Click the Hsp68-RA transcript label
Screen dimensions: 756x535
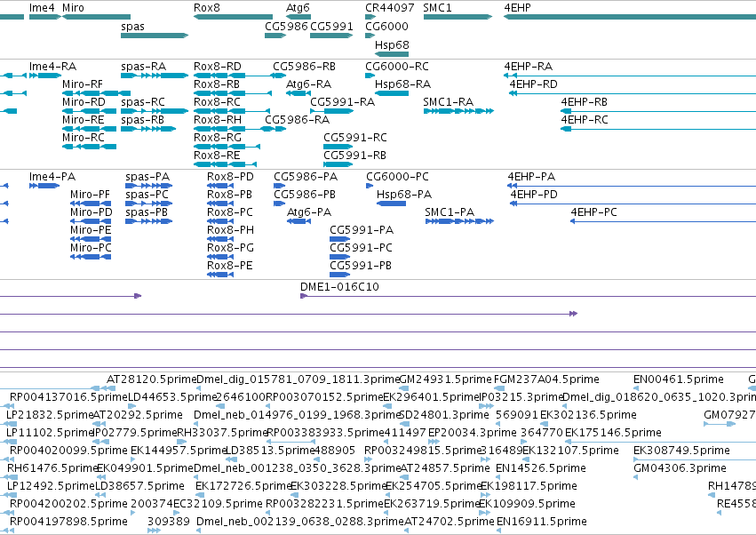click(x=403, y=84)
